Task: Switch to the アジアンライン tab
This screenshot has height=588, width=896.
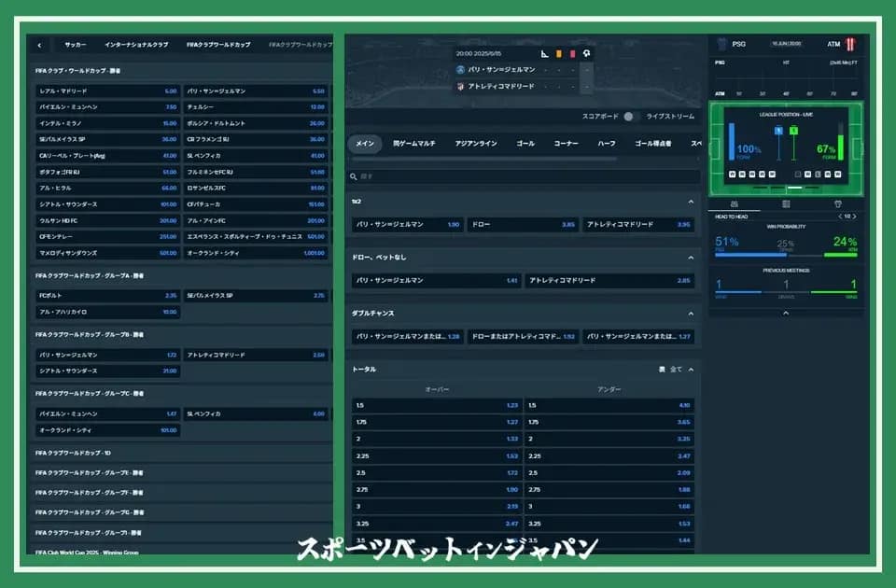Action: click(476, 144)
